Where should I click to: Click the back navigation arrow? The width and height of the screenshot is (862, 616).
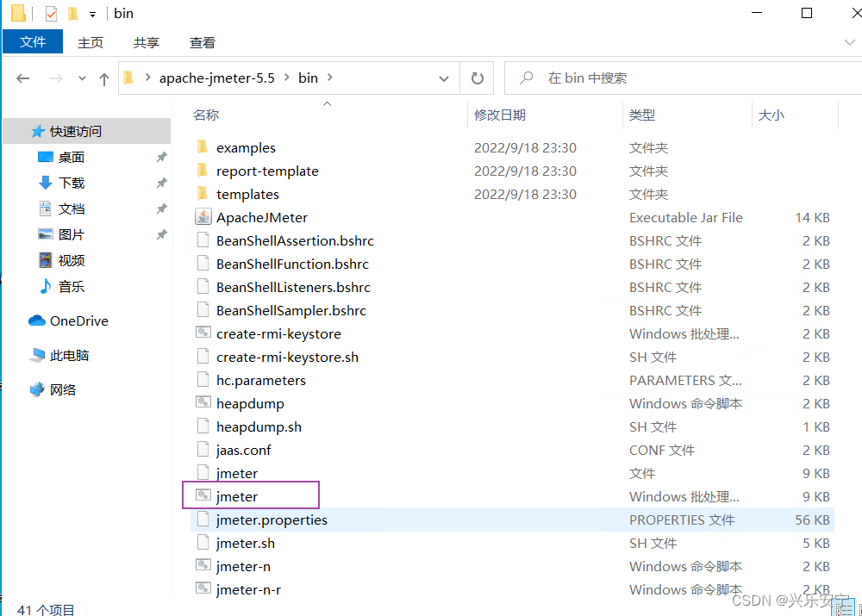(x=23, y=78)
